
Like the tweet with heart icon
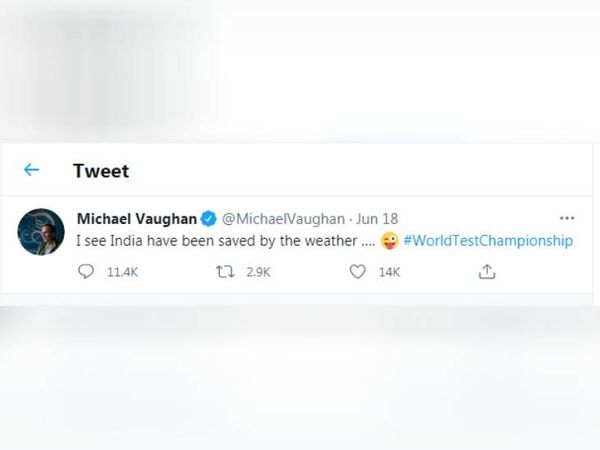click(357, 272)
